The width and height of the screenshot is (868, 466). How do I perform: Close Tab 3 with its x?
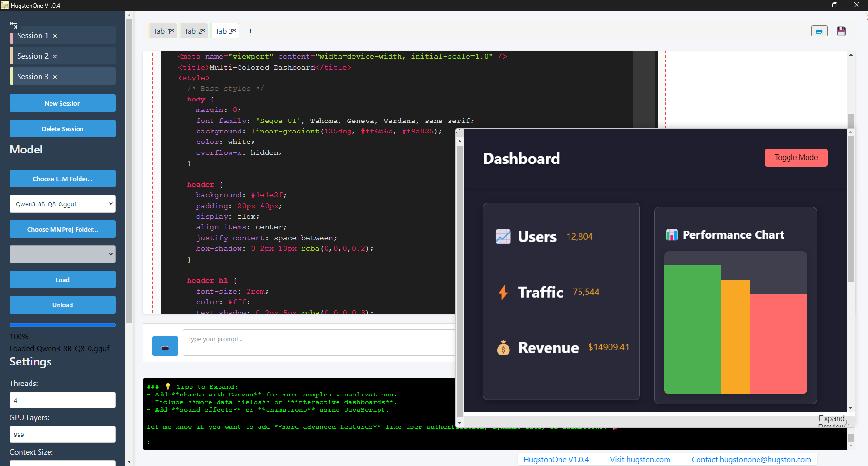pos(234,30)
